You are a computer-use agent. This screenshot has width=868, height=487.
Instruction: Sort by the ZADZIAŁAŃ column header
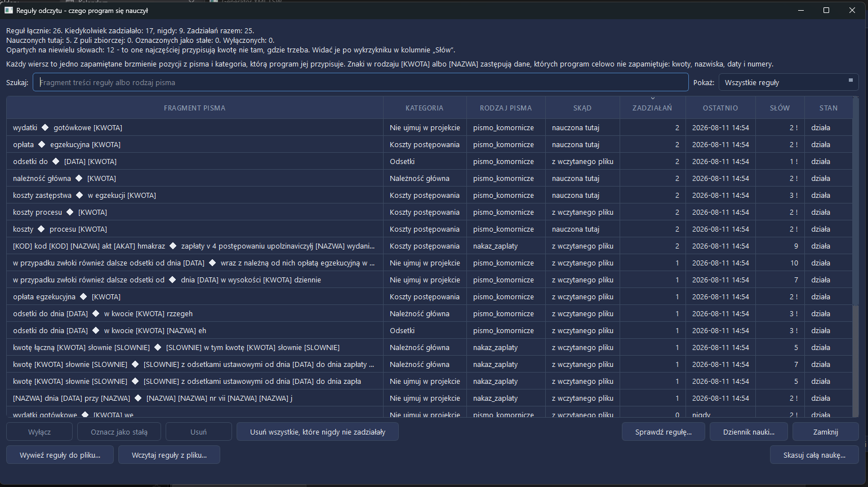tap(652, 108)
